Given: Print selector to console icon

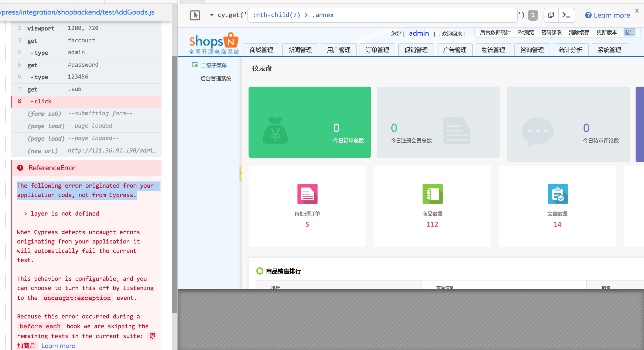Looking at the screenshot, I should (x=566, y=15).
